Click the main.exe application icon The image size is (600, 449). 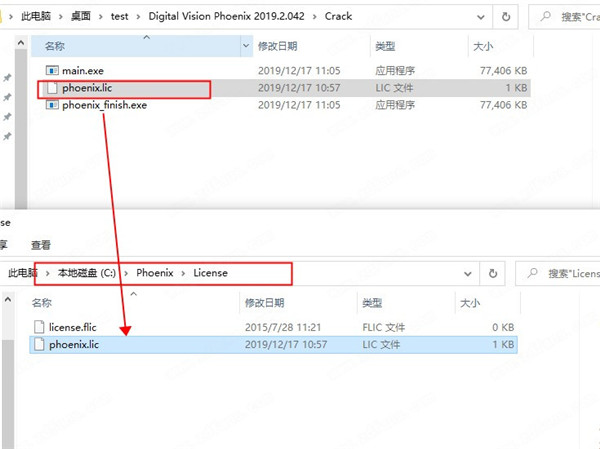(52, 70)
